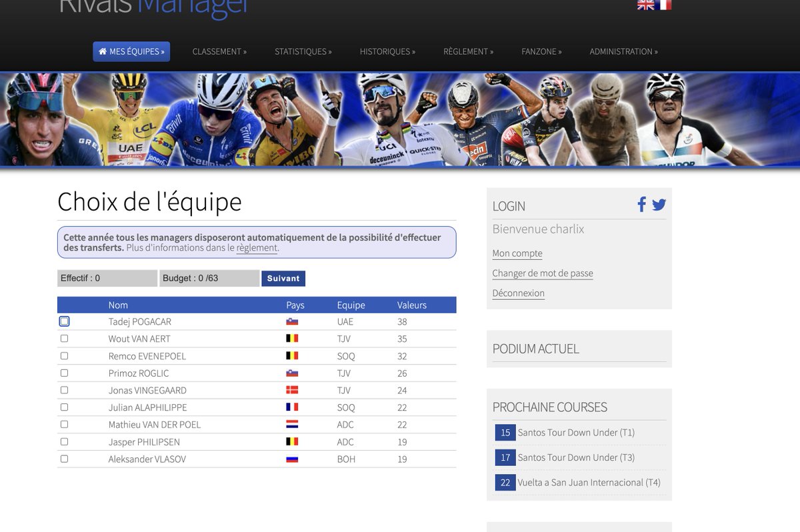Click value 32 in EVENEPOEL row
The height and width of the screenshot is (532, 800).
click(402, 357)
